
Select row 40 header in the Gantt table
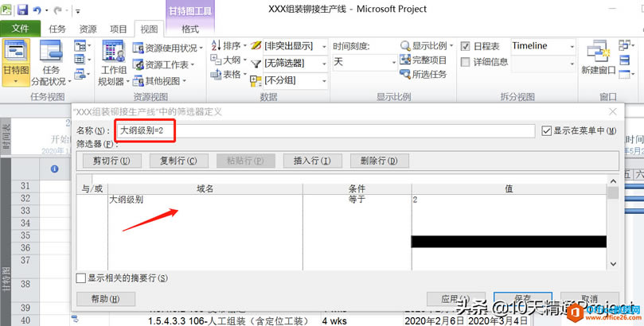25,320
